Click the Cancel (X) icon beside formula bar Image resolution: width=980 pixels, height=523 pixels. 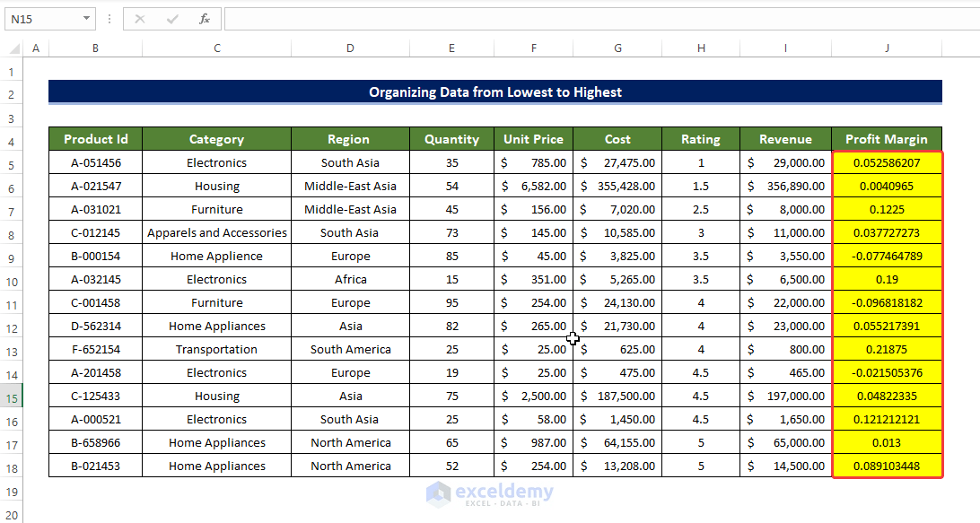click(x=140, y=18)
